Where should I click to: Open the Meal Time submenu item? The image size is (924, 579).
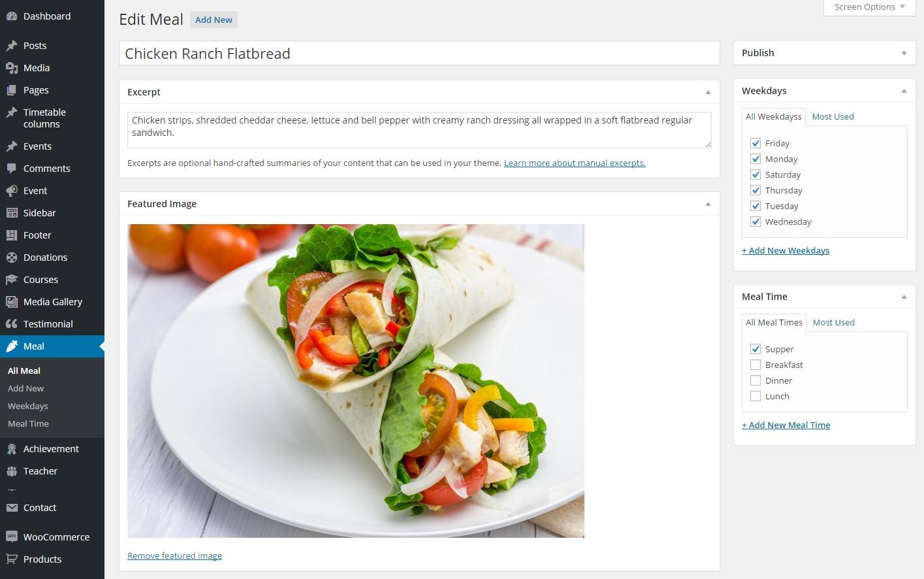[28, 423]
